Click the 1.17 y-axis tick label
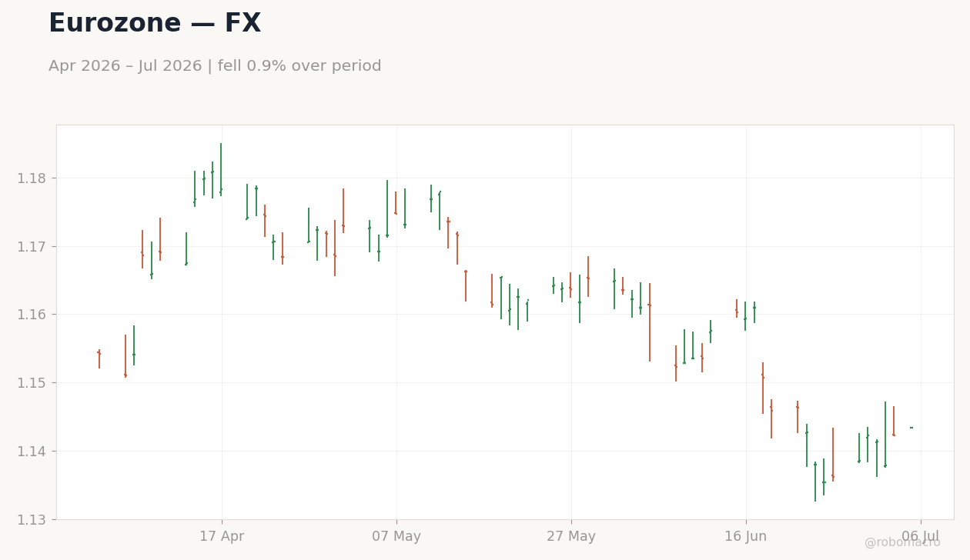970x560 pixels. [x=32, y=247]
